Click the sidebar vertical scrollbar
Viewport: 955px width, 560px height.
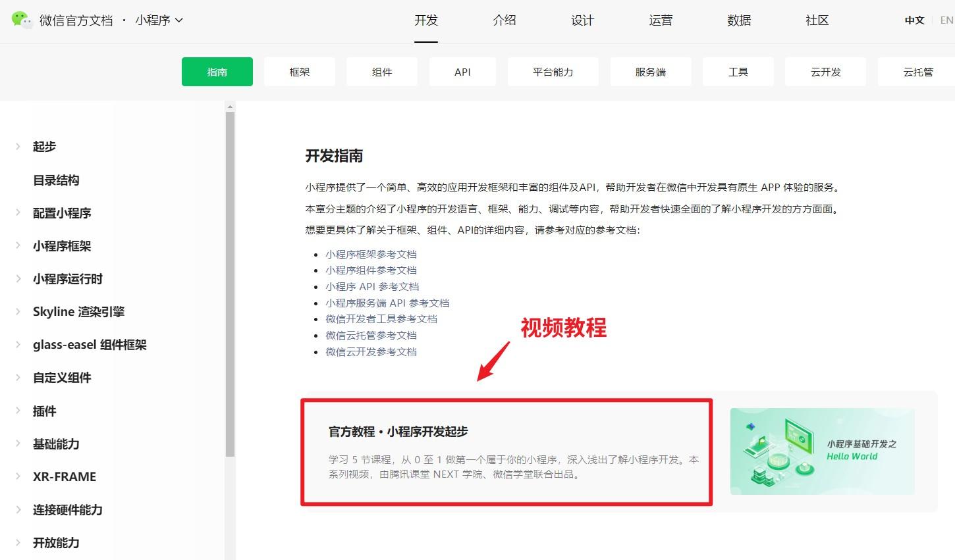230,284
